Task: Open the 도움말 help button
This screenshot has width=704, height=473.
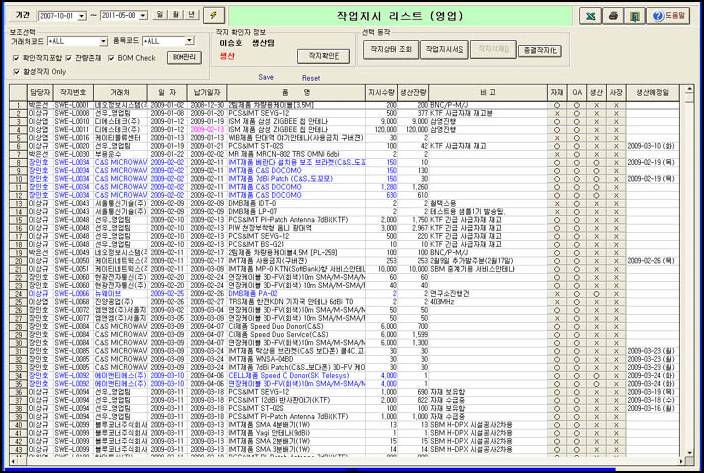Action: coord(669,16)
